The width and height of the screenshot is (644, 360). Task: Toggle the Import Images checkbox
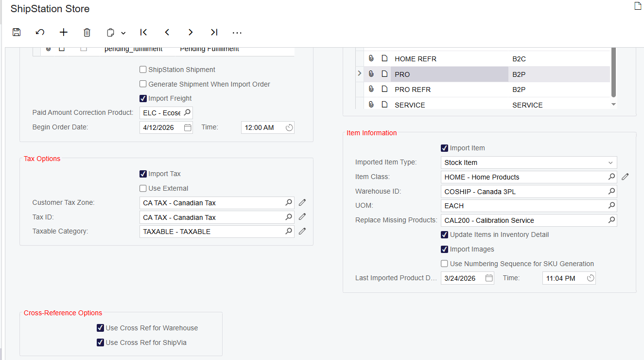click(x=444, y=249)
